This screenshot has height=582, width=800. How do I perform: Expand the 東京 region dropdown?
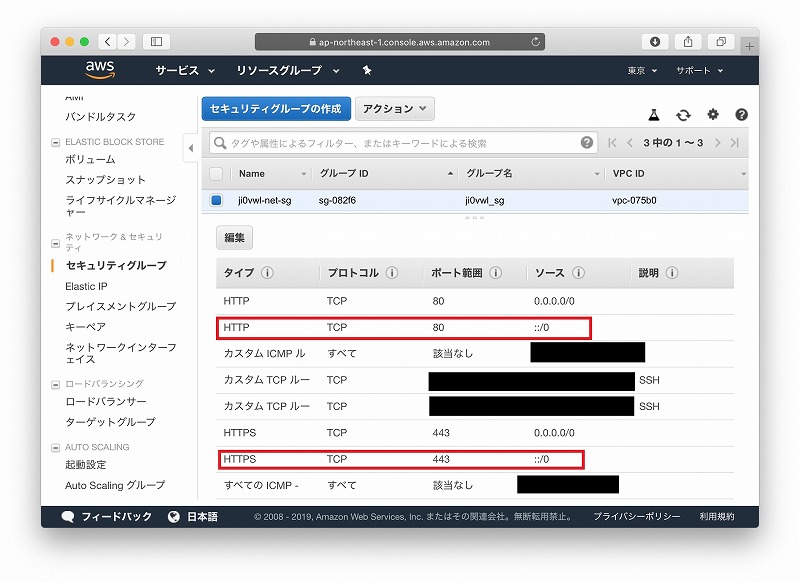(642, 71)
